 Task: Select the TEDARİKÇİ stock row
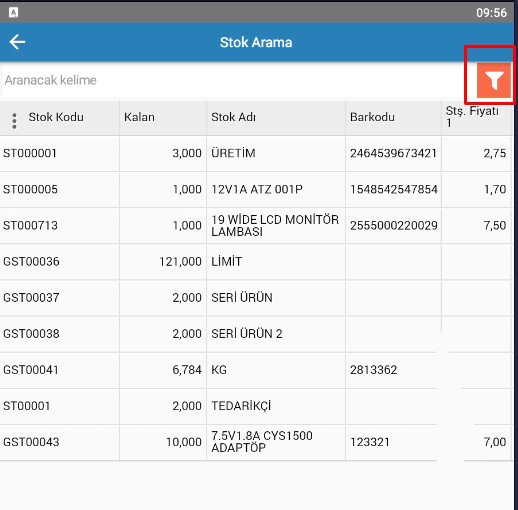click(x=256, y=406)
